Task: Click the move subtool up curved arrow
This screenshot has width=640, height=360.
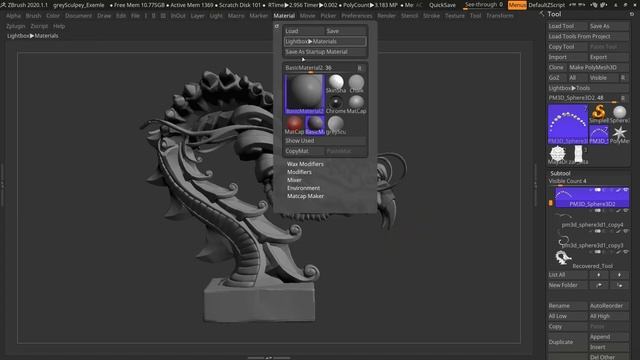Action: [599, 285]
